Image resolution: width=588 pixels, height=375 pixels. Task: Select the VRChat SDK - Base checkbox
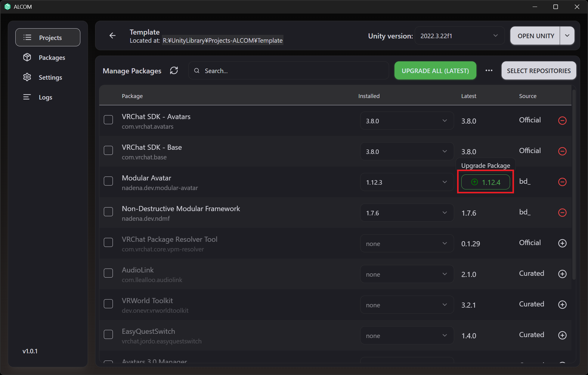(x=108, y=150)
